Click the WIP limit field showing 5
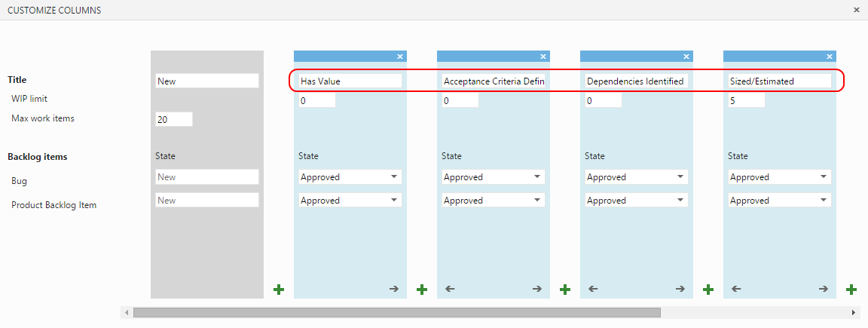 click(x=746, y=101)
